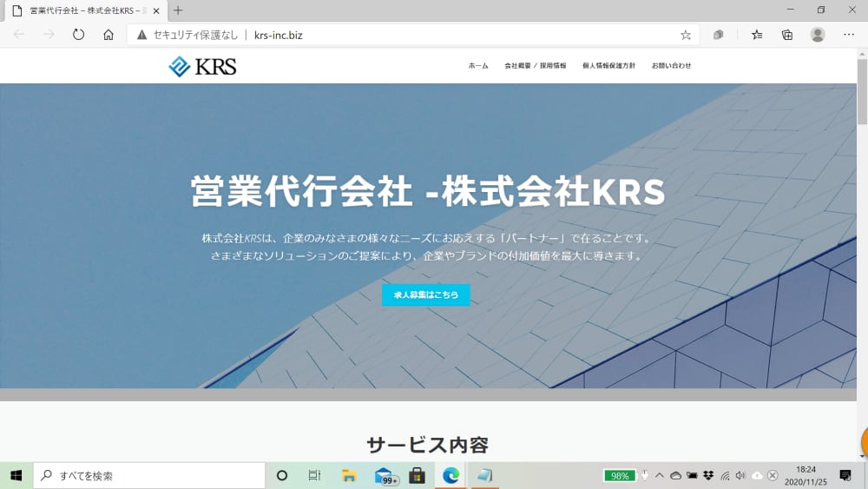Click the not-secure warning triangle icon
Screen dimensions: 868x489
coord(142,35)
